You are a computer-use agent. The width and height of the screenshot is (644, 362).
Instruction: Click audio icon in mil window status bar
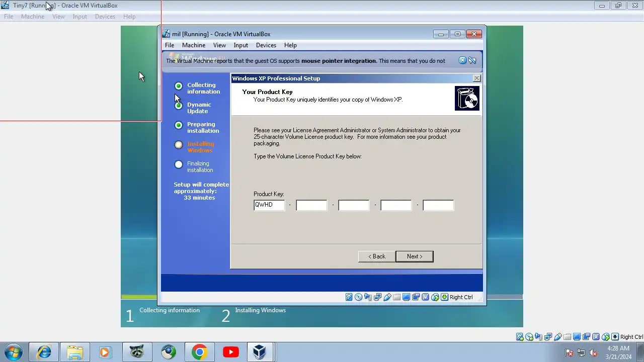tap(368, 297)
